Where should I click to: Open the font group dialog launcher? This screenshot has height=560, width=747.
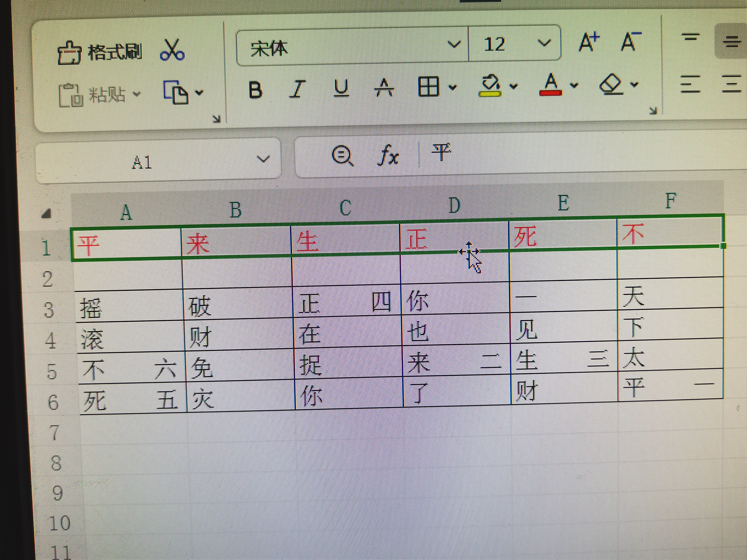point(653,110)
